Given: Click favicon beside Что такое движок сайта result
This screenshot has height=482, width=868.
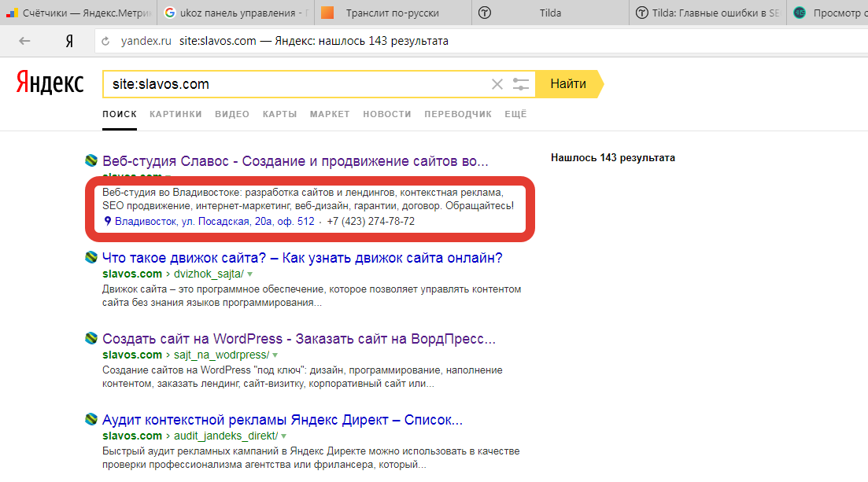Looking at the screenshot, I should 91,257.
